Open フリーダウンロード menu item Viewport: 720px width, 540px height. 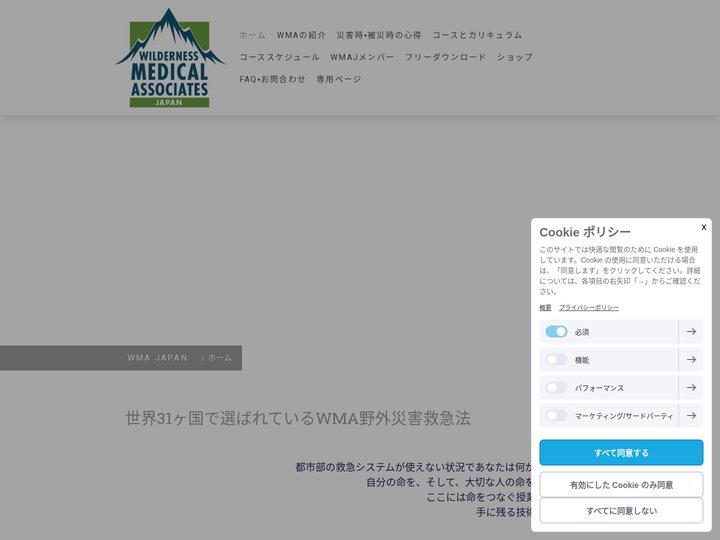pyautogui.click(x=445, y=57)
